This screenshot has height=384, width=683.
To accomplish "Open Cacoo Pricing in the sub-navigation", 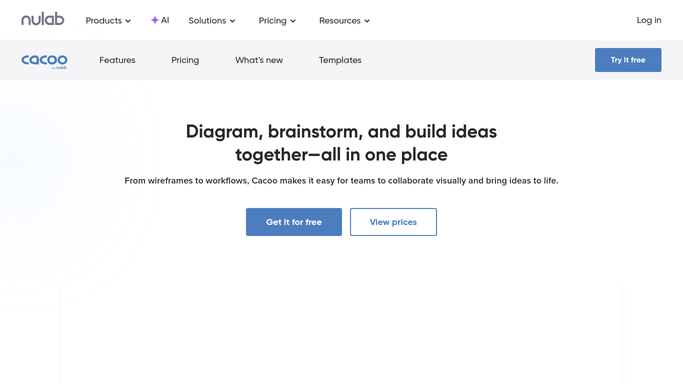I will coord(185,60).
